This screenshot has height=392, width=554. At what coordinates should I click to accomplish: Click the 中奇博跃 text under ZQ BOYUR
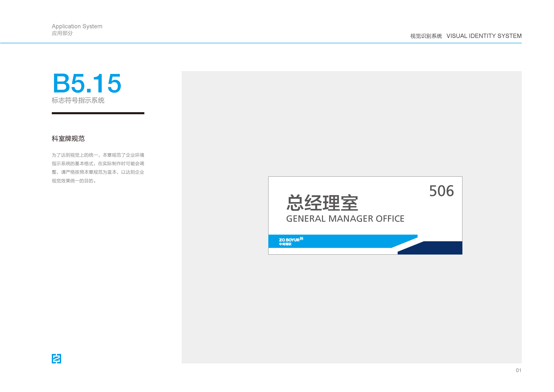pyautogui.click(x=285, y=244)
